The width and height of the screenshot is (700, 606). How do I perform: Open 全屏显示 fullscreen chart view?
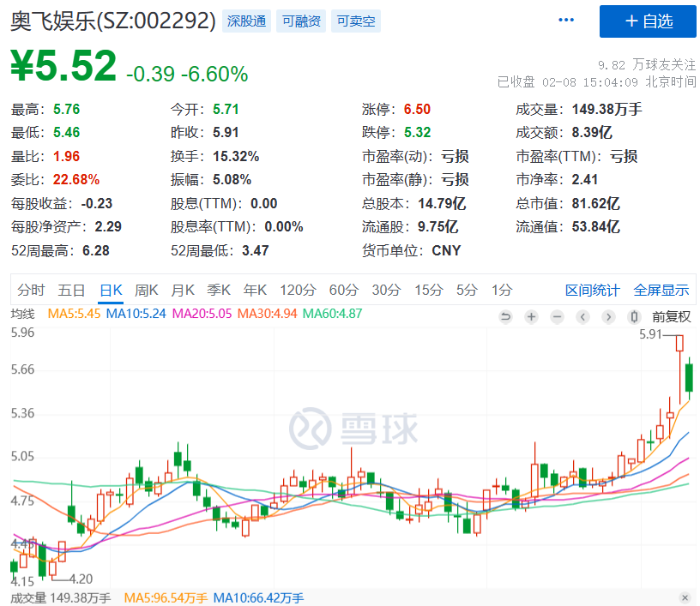point(661,290)
